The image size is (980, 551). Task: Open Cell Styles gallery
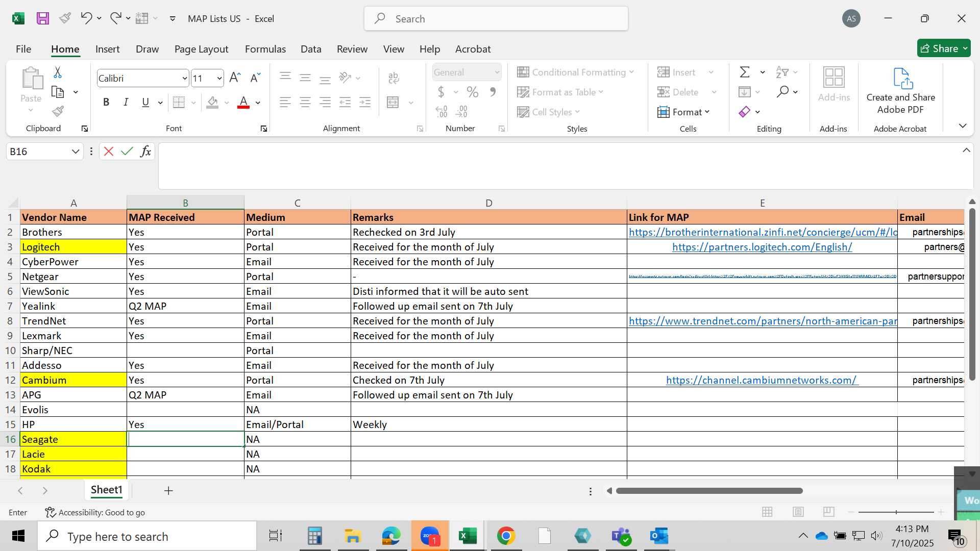[549, 112]
